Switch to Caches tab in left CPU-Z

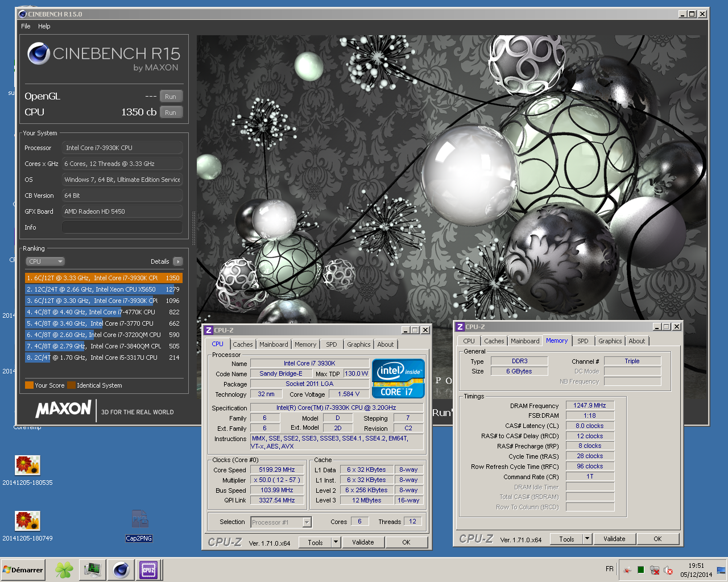click(x=243, y=344)
